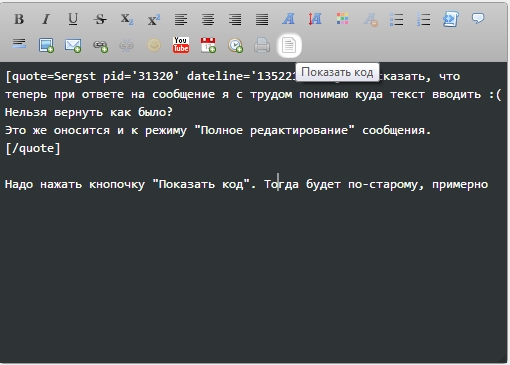Click the line "Нельзя вернуть как было?"
The height and width of the screenshot is (365, 510).
pyautogui.click(x=89, y=112)
